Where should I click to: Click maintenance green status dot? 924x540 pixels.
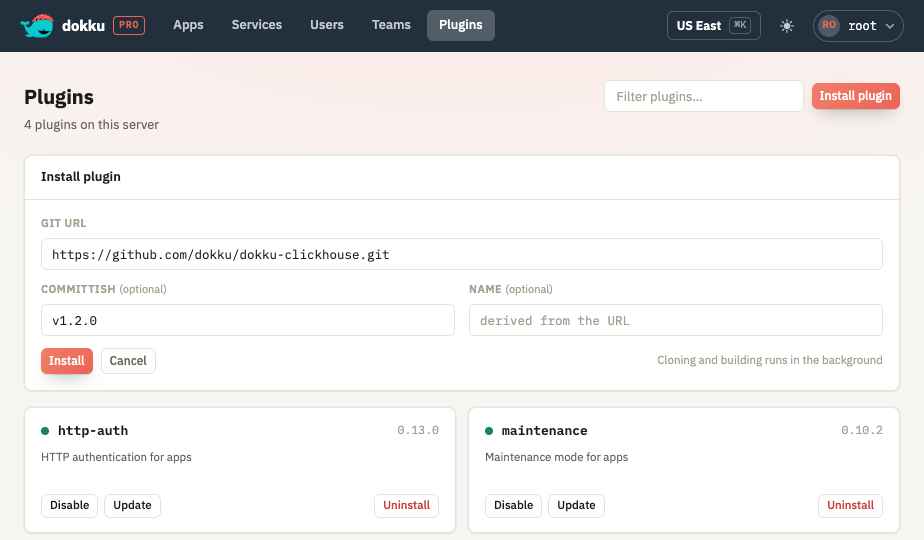(489, 431)
